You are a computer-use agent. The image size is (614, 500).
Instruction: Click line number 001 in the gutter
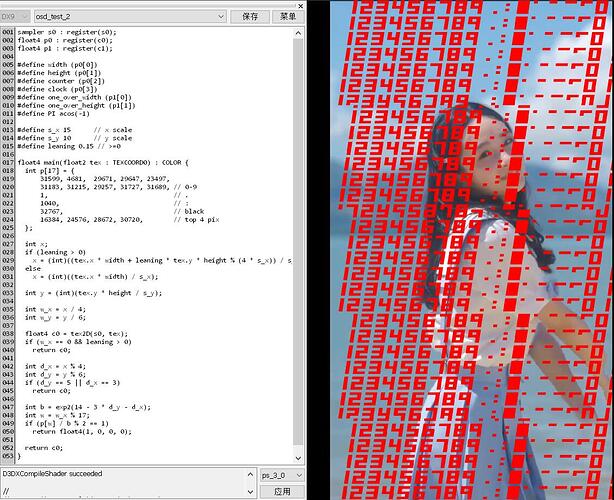pyautogui.click(x=8, y=32)
